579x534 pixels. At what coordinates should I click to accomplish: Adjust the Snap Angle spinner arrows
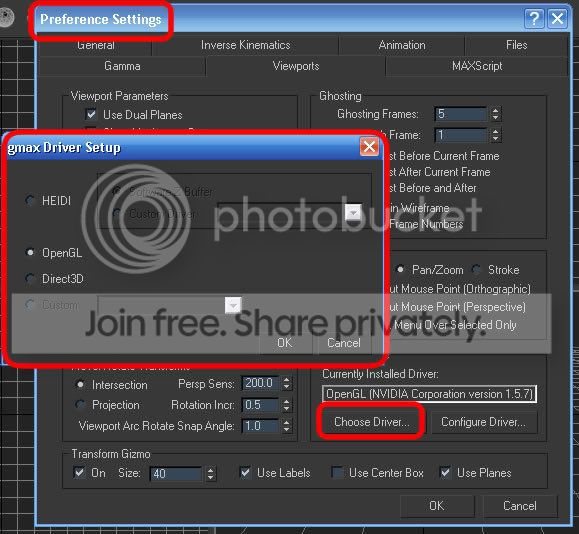click(x=287, y=426)
